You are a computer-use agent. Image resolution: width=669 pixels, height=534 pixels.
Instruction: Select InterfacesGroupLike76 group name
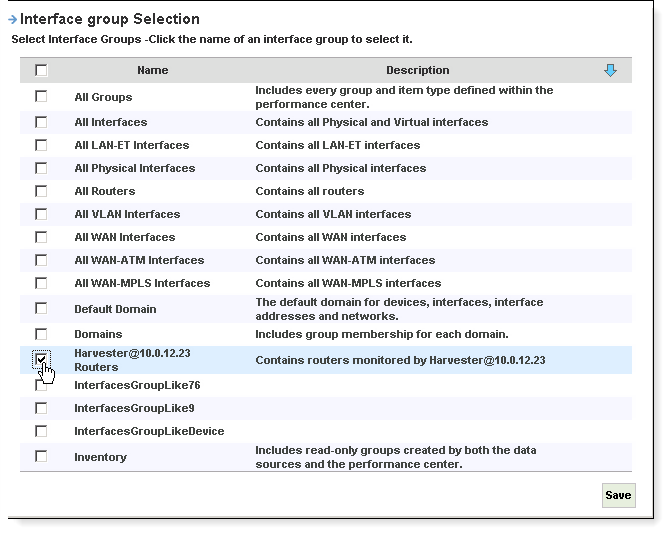tap(138, 385)
